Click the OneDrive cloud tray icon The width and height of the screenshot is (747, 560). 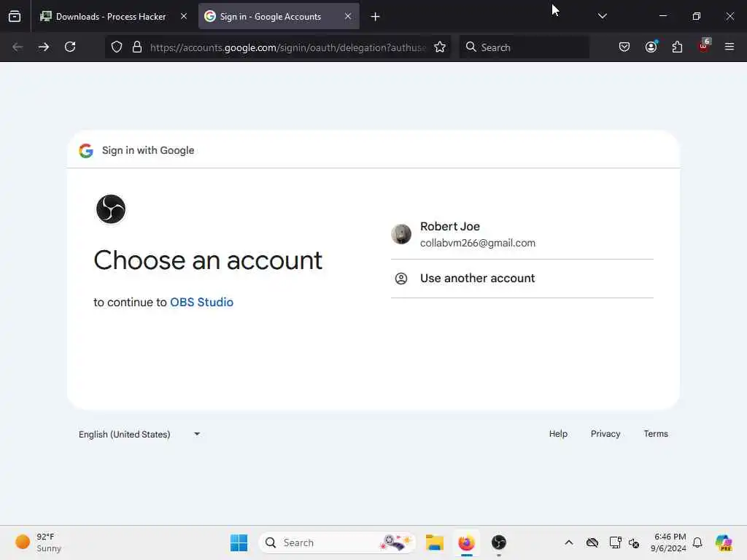point(592,542)
